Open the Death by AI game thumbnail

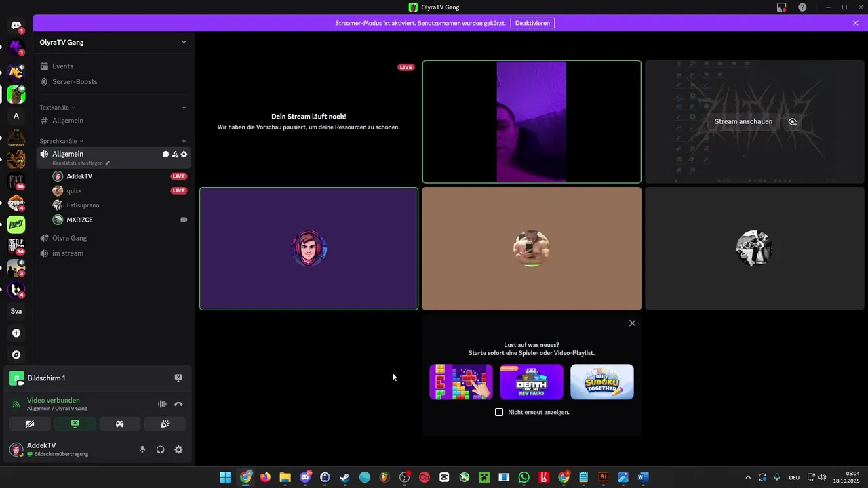(532, 382)
